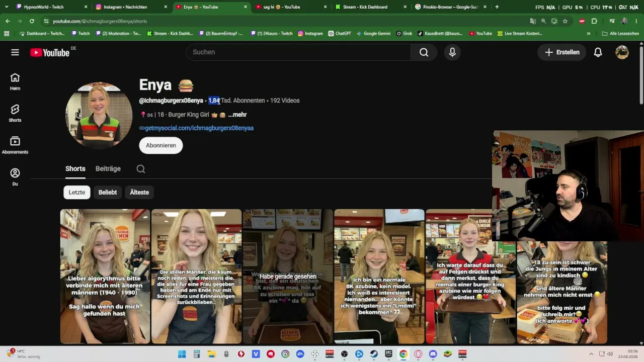Open Discord from the taskbar
The width and height of the screenshot is (644, 362).
(x=433, y=354)
